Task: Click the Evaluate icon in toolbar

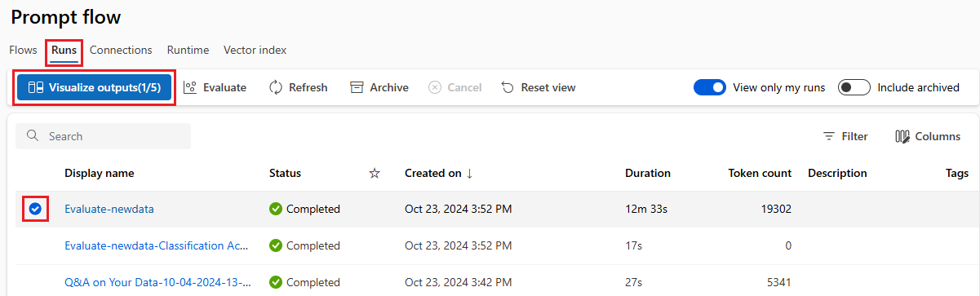Action: pos(189,87)
